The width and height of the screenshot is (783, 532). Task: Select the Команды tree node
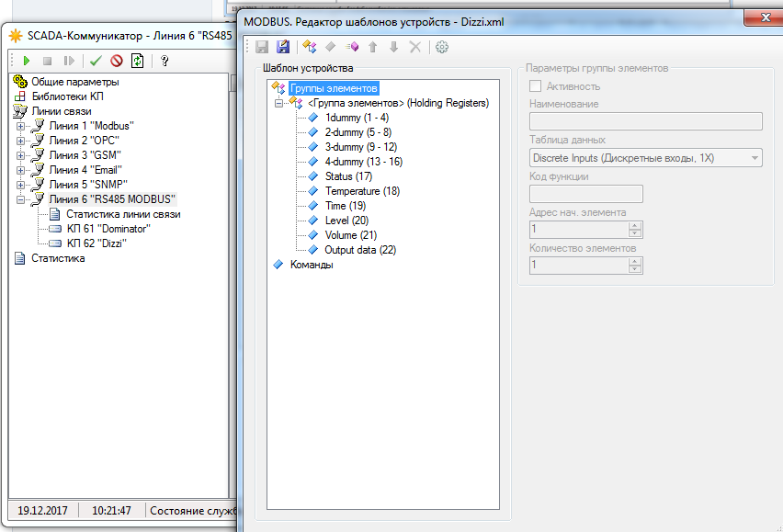pos(311,265)
